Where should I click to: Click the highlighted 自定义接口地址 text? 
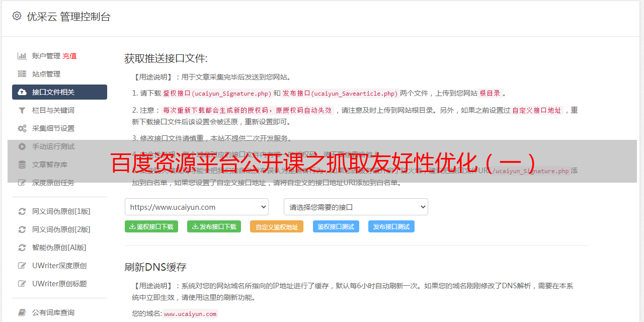pos(537,110)
